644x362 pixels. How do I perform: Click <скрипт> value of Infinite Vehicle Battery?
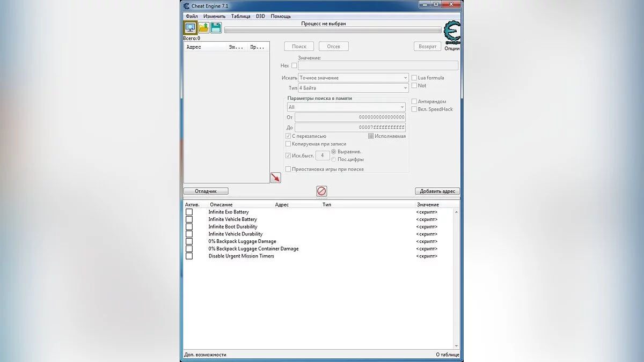tap(427, 219)
